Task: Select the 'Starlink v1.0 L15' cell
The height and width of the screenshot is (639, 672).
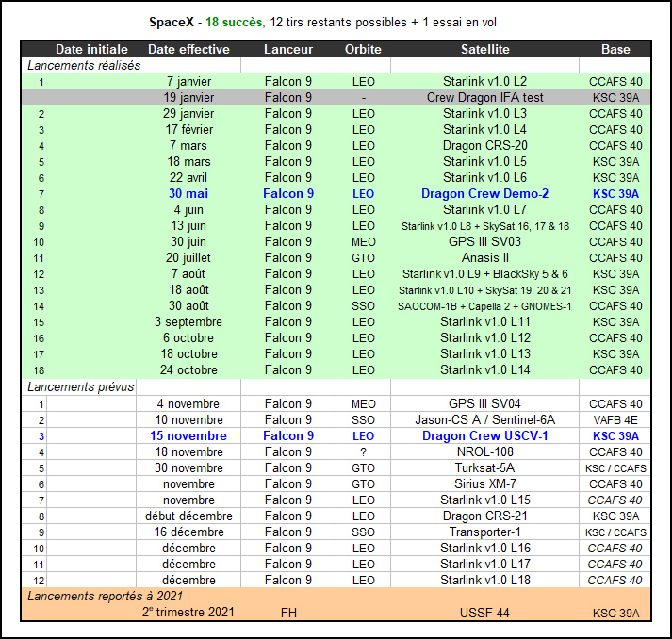Action: point(485,500)
